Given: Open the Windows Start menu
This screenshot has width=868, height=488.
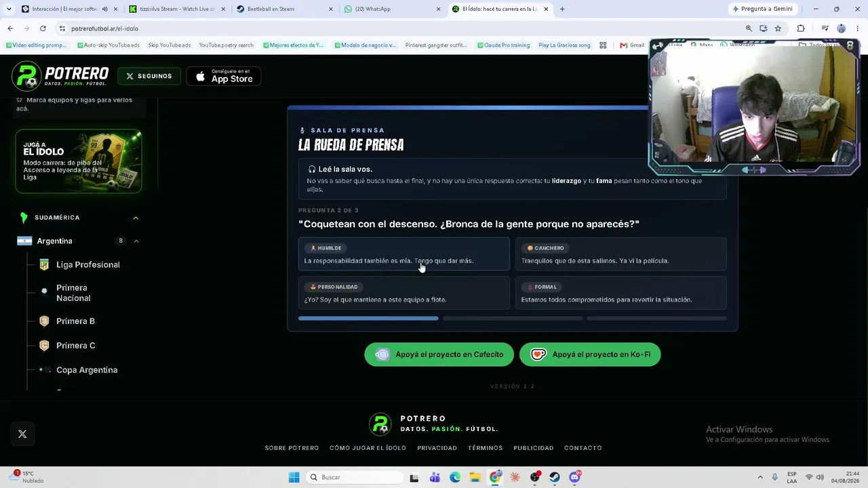Looking at the screenshot, I should click(294, 477).
